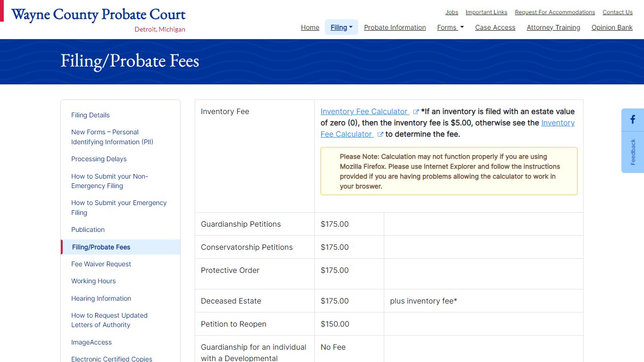Open the Feedback side tab
The width and height of the screenshot is (644, 362).
(x=633, y=152)
